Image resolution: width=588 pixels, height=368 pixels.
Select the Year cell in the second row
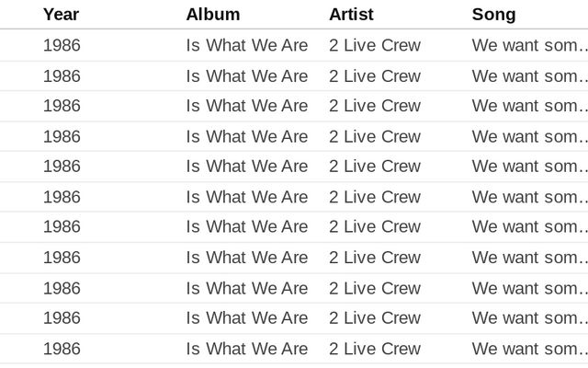[x=62, y=76]
